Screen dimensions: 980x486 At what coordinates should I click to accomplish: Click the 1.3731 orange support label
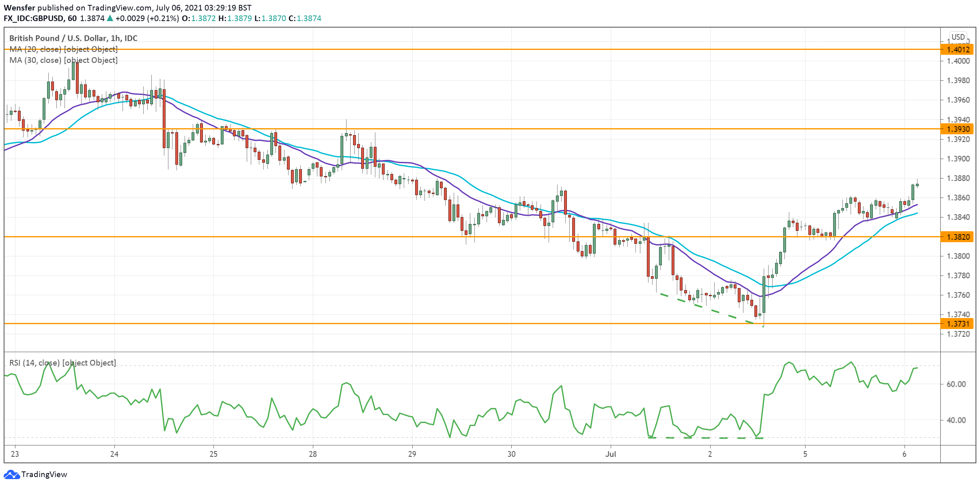pyautogui.click(x=958, y=324)
